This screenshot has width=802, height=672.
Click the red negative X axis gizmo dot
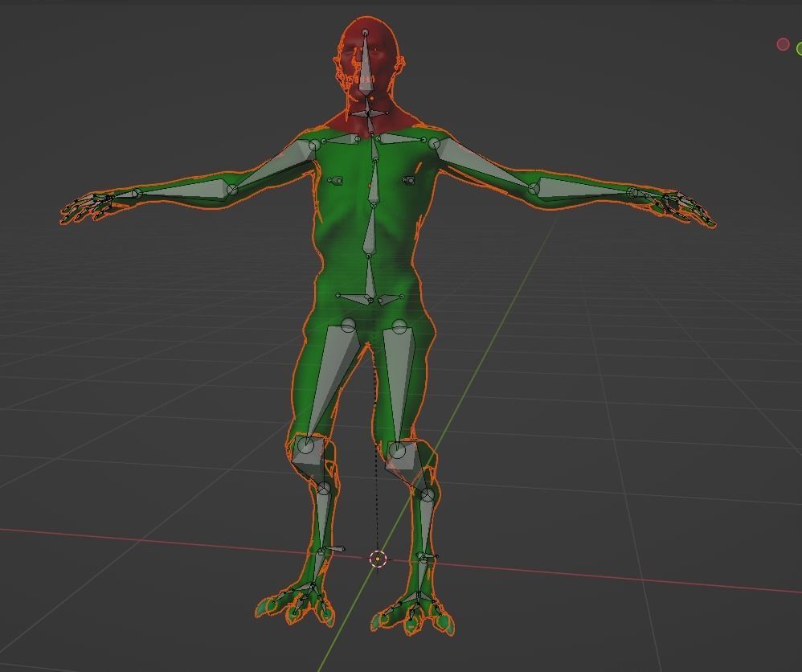(x=783, y=44)
